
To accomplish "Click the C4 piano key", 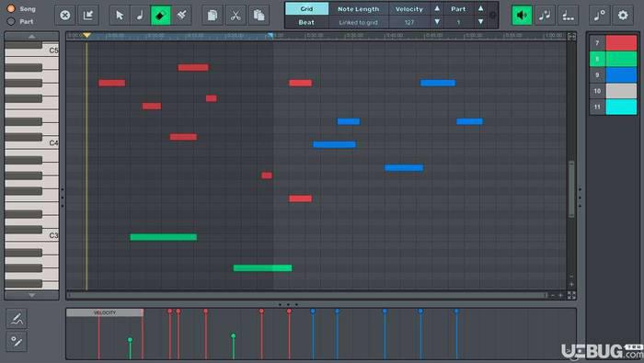I will tap(51, 143).
